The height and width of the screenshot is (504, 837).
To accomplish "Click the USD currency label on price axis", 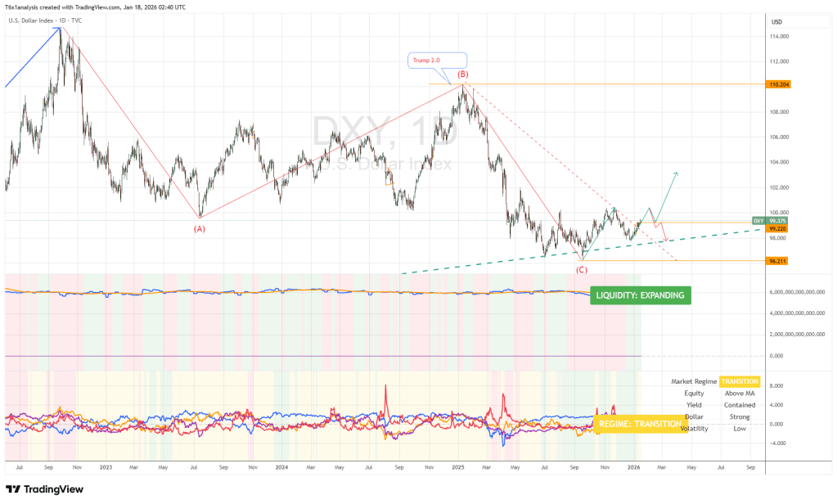I will [776, 22].
